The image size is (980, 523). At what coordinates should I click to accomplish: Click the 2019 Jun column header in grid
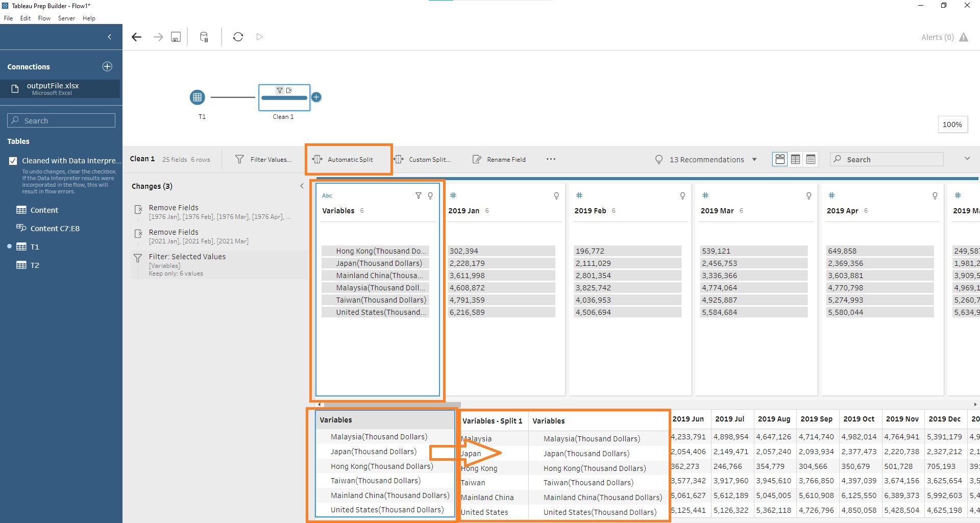click(688, 418)
